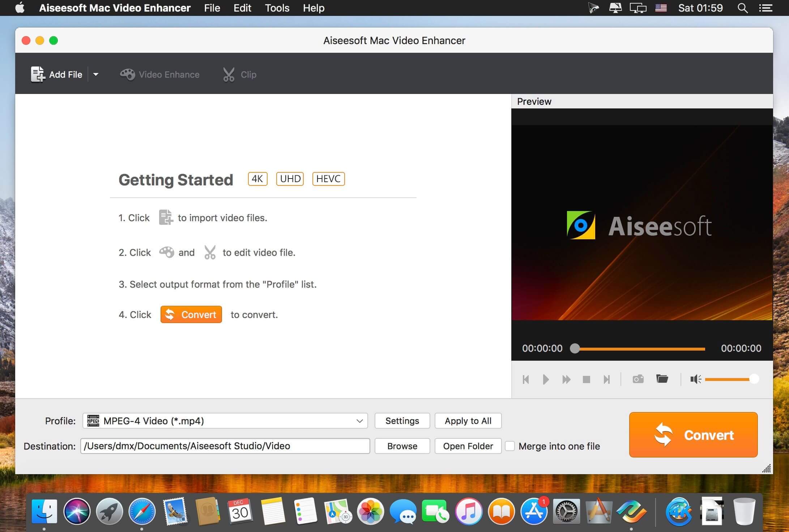789x532 pixels.
Task: Skip to previous in preview player
Action: point(526,379)
